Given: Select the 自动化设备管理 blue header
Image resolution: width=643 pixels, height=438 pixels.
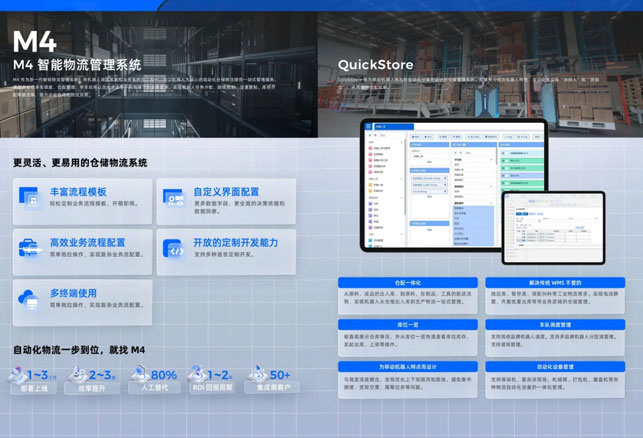Looking at the screenshot, I should coord(555,367).
